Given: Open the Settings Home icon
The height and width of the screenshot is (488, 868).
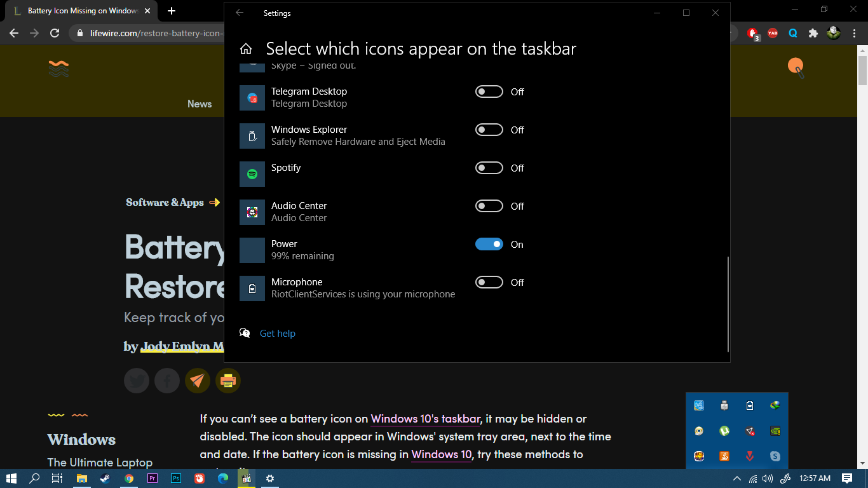Looking at the screenshot, I should [246, 49].
